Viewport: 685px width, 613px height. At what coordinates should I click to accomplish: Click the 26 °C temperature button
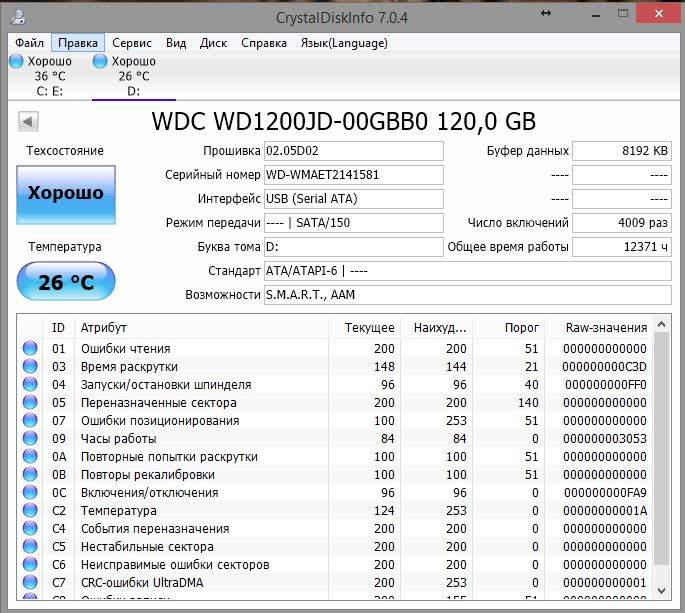[66, 283]
